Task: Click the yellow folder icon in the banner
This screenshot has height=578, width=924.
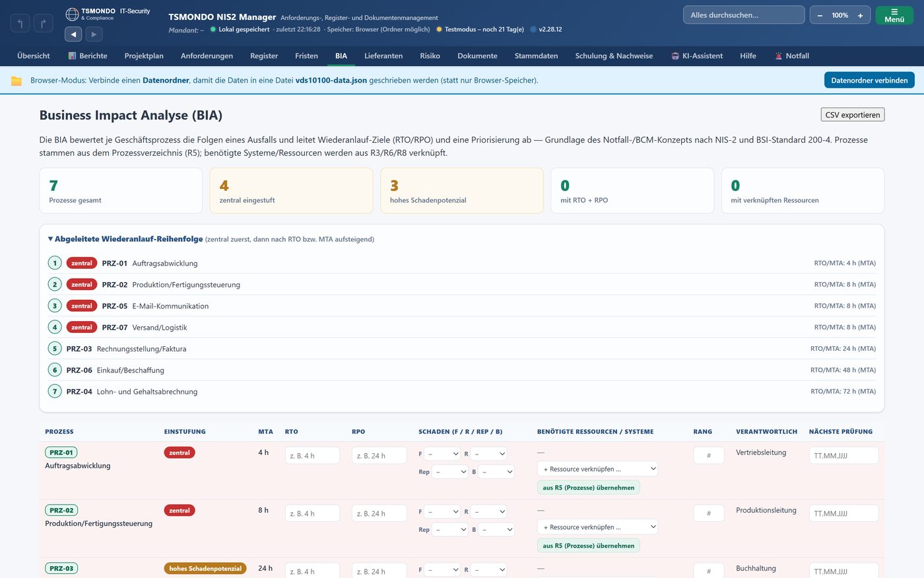Action: tap(16, 81)
